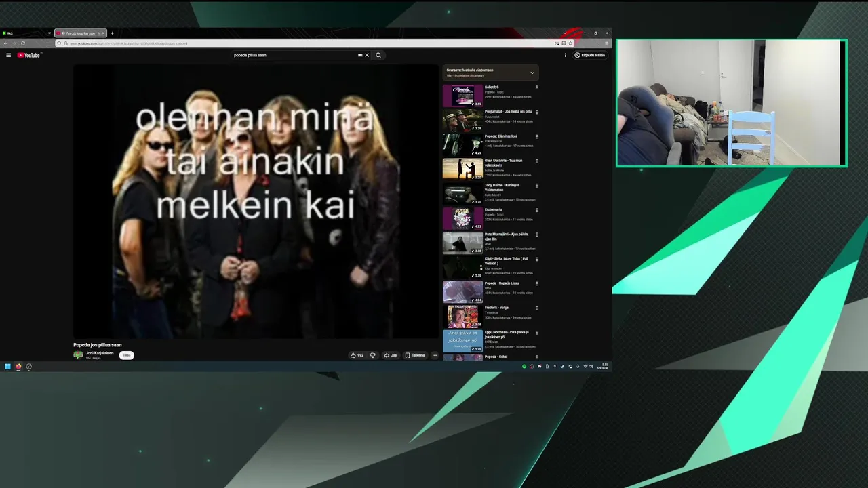
Task: Select the Popeda jos pillua saan tab
Action: tap(80, 33)
